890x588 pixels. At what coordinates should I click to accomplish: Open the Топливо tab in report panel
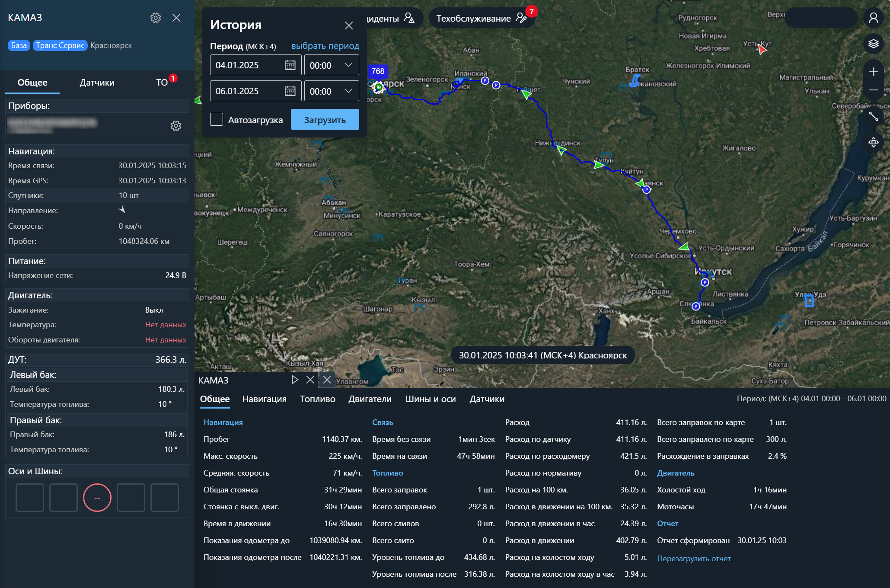click(317, 399)
